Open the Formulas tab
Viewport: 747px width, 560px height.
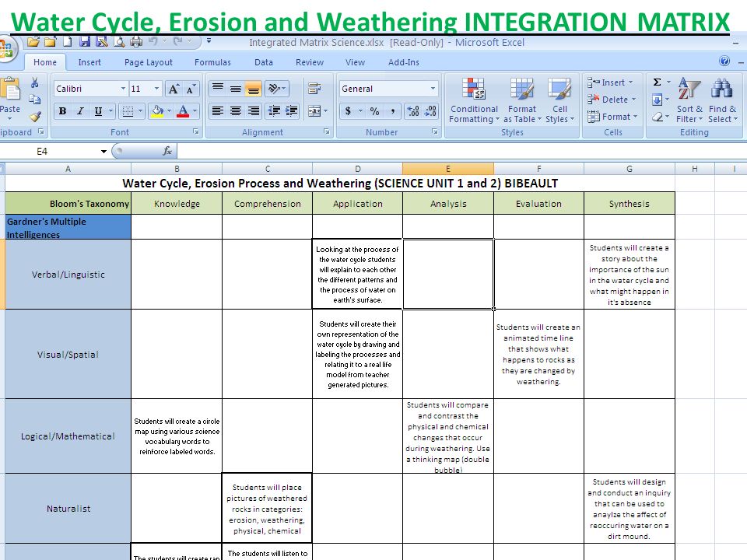click(212, 62)
